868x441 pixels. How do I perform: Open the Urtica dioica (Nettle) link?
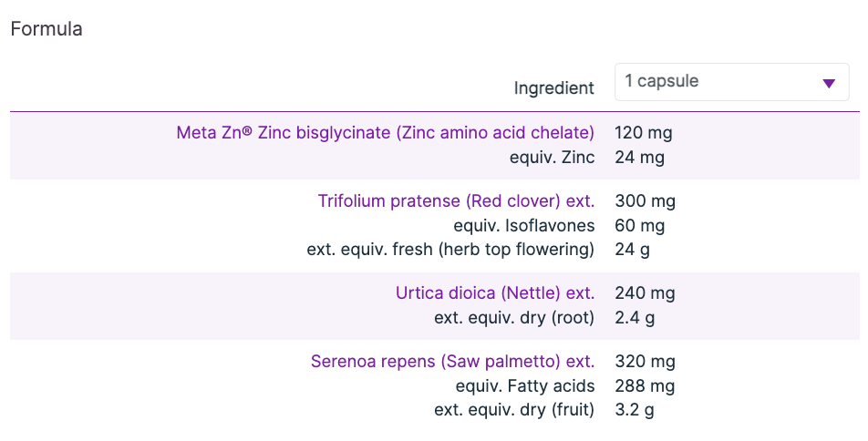coord(495,293)
